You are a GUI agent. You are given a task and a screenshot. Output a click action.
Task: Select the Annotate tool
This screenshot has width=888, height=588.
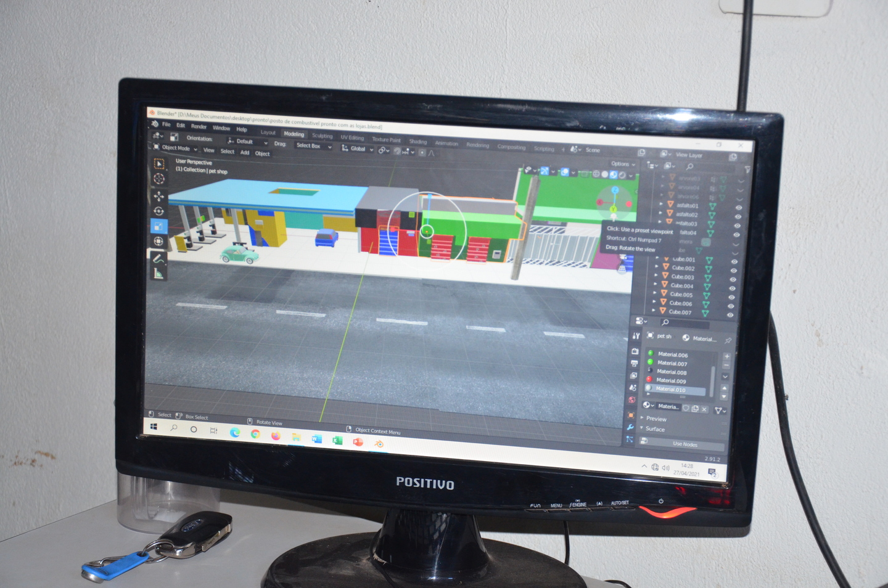coord(158,259)
